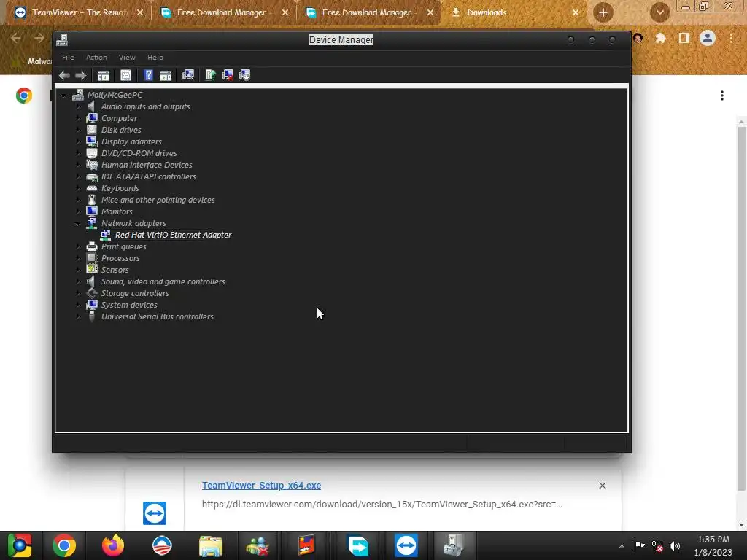Open Downloads page three-dot menu

click(722, 96)
